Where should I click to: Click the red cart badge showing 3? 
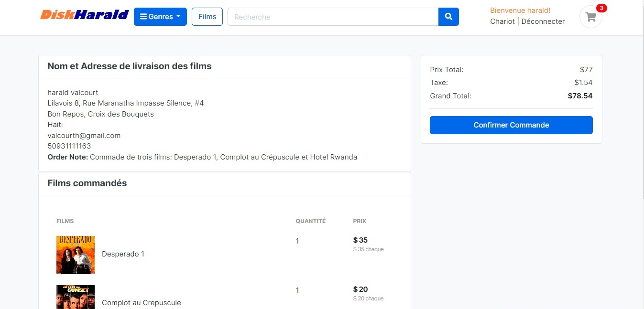click(601, 8)
